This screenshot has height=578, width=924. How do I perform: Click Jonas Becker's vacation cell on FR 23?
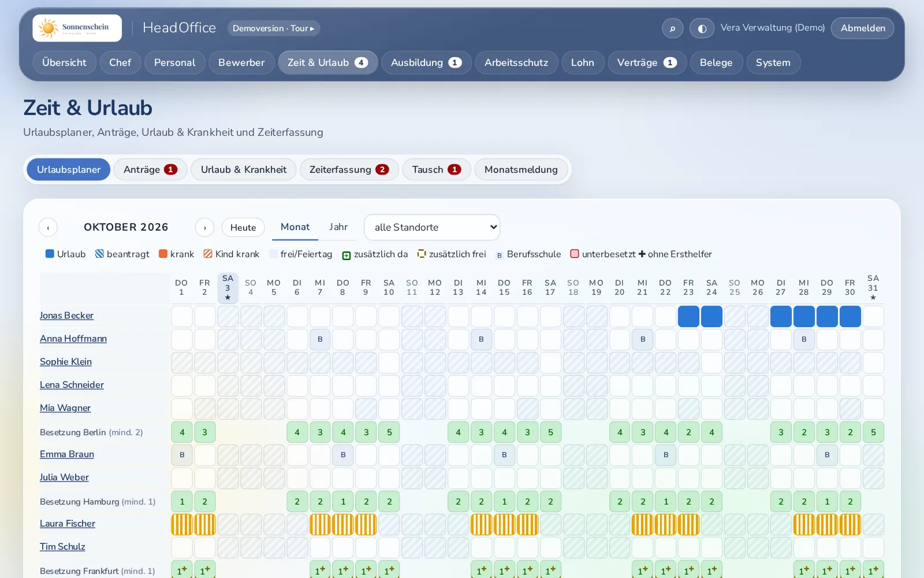pos(688,316)
